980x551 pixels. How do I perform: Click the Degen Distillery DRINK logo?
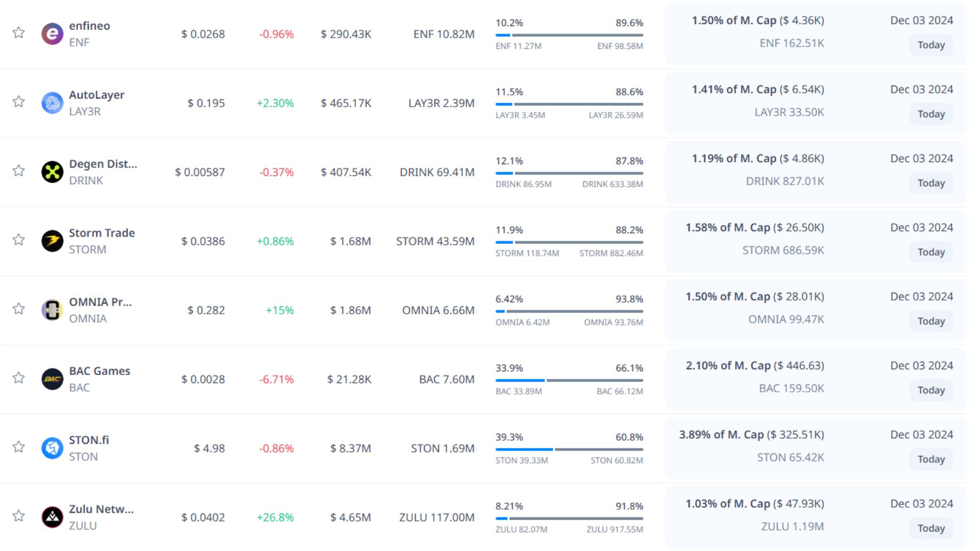52,172
